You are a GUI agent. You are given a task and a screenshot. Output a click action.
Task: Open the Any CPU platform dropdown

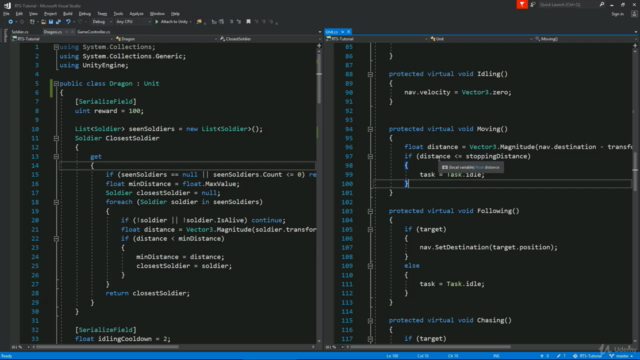point(133,22)
